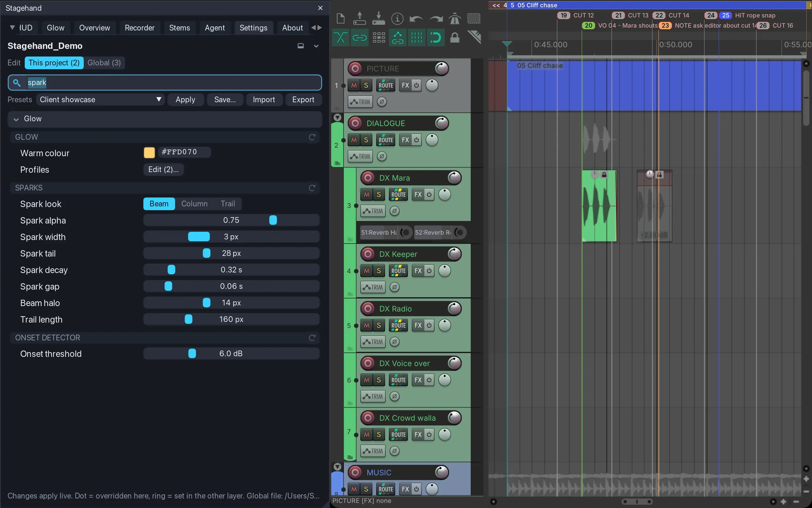Click the Redo arrow icon

pos(436,18)
